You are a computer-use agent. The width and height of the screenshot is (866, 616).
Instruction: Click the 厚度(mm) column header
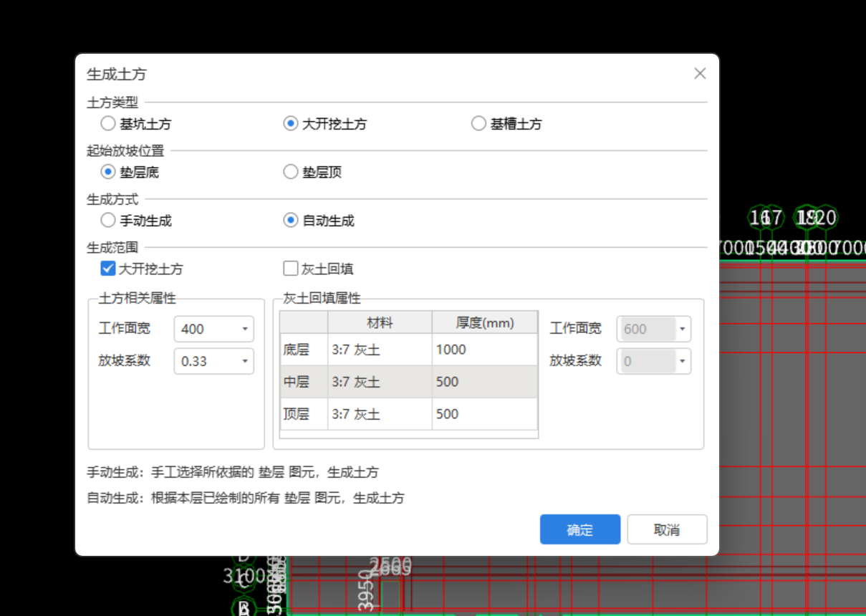pos(485,322)
